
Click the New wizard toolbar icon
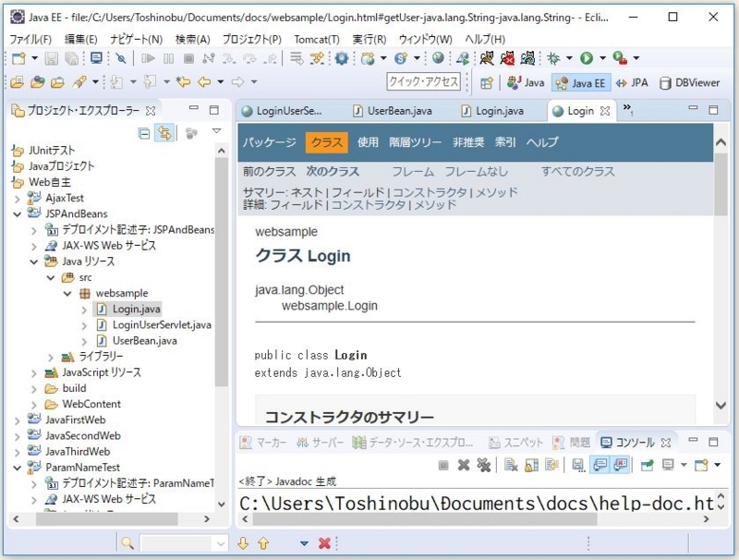pos(18,58)
